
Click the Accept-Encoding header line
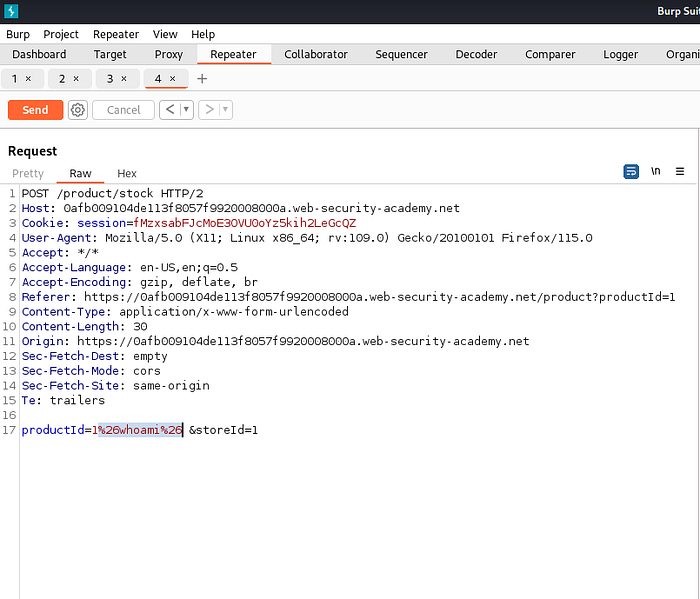140,282
